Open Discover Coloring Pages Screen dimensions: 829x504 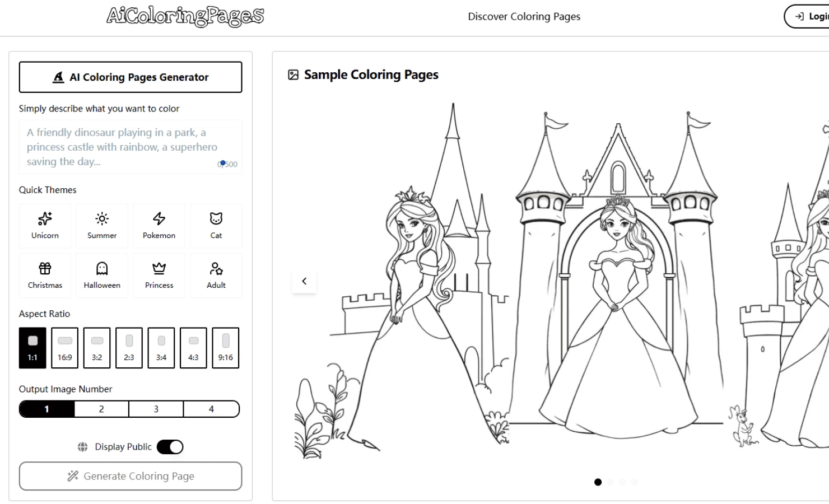524,17
